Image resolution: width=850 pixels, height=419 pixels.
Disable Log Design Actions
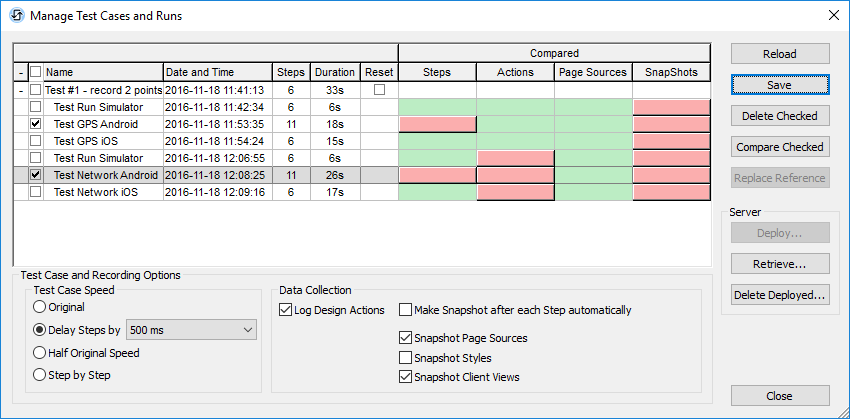coord(286,310)
